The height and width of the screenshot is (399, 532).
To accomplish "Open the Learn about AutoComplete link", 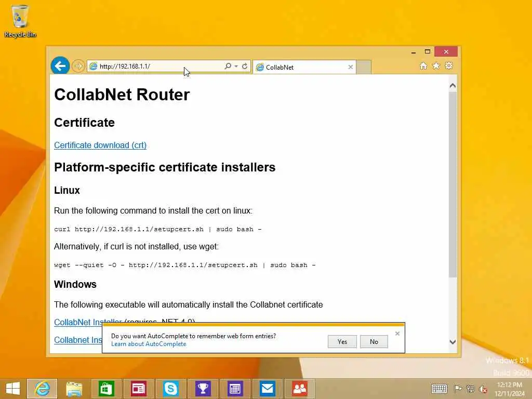I will 149,344.
